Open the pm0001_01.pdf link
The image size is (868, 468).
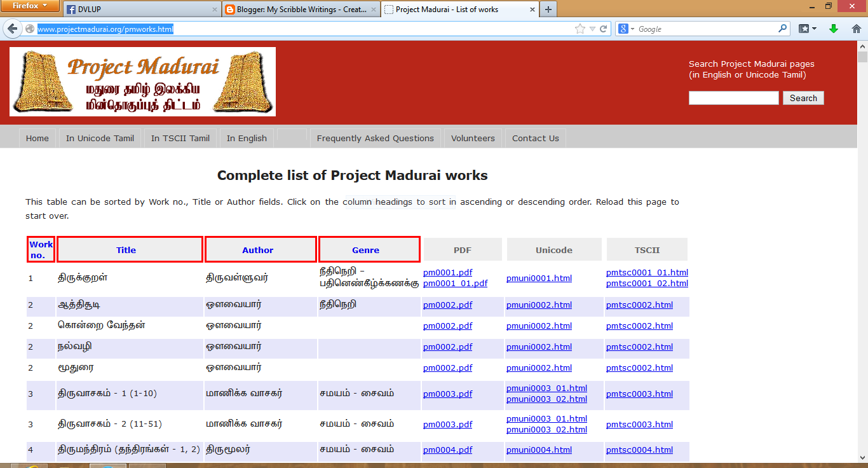tap(455, 284)
